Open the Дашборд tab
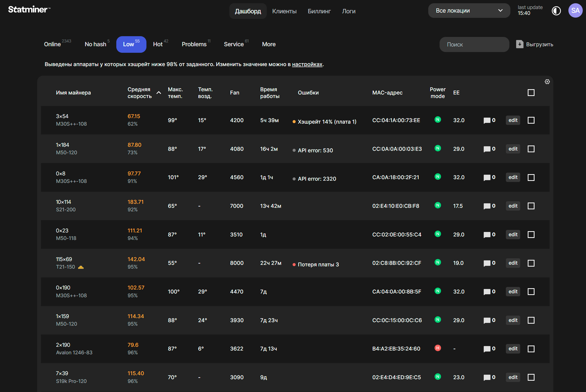 point(248,11)
